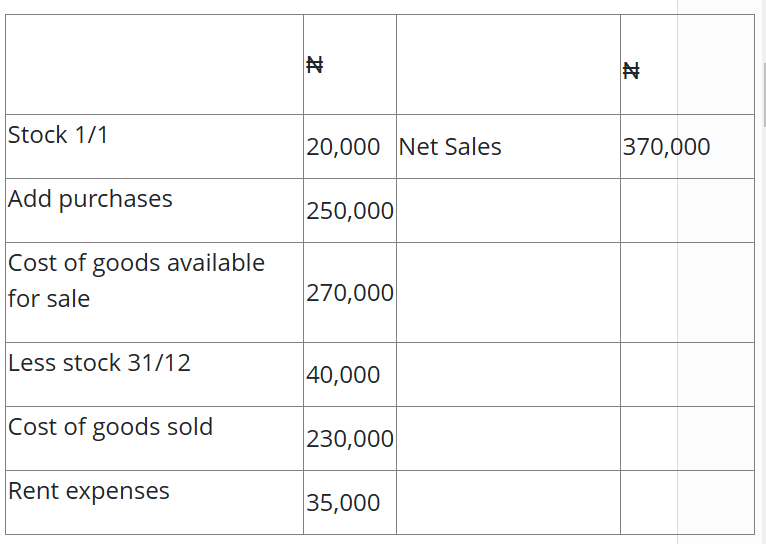Screen dimensions: 766x544
Task: Select the 40,000 closing stock value
Action: [343, 375]
